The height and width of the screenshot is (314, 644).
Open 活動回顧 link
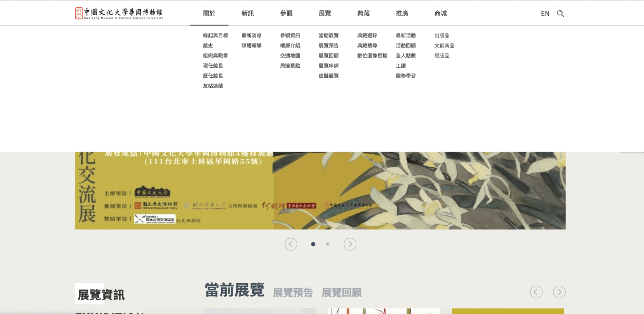pos(406,45)
